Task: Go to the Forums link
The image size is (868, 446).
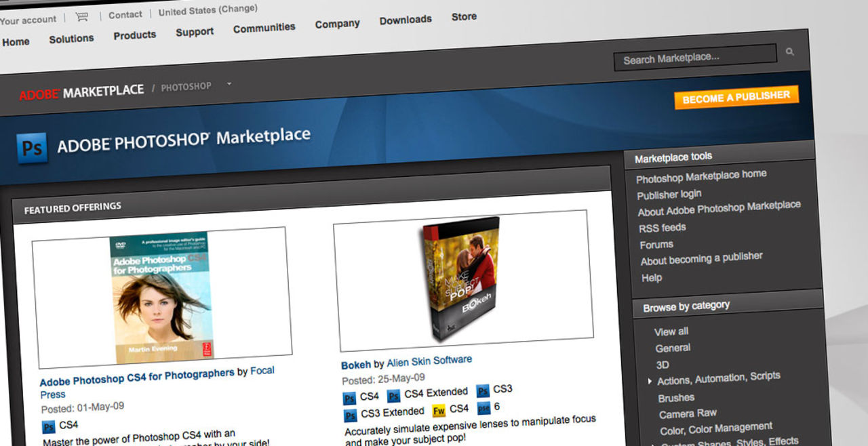Action: 656,245
